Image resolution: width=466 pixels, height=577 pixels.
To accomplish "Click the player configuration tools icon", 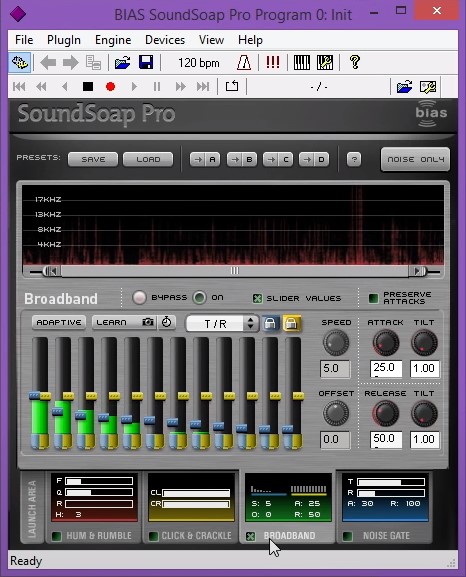I will pyautogui.click(x=428, y=87).
